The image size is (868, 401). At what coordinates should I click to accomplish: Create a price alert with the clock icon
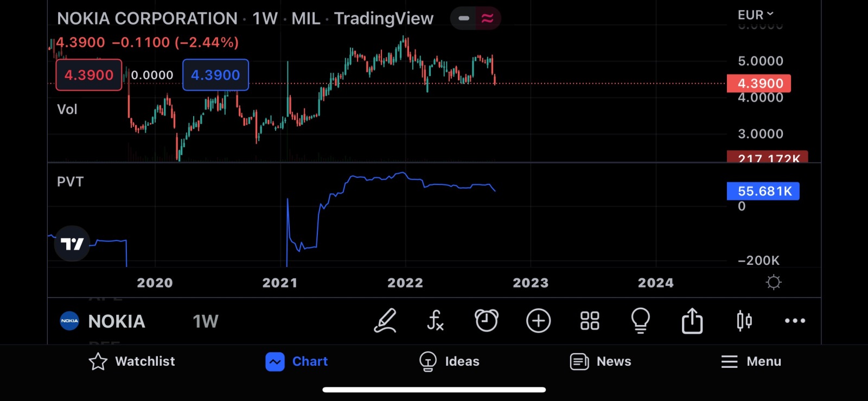487,321
